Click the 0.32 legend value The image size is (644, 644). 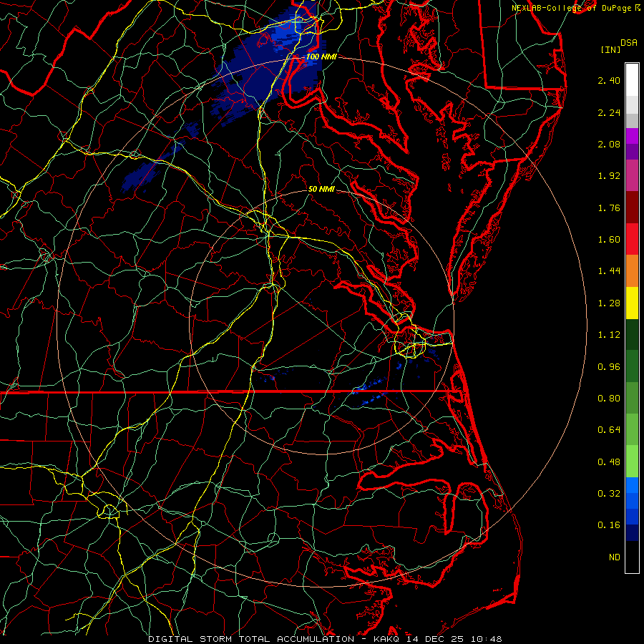(x=609, y=494)
